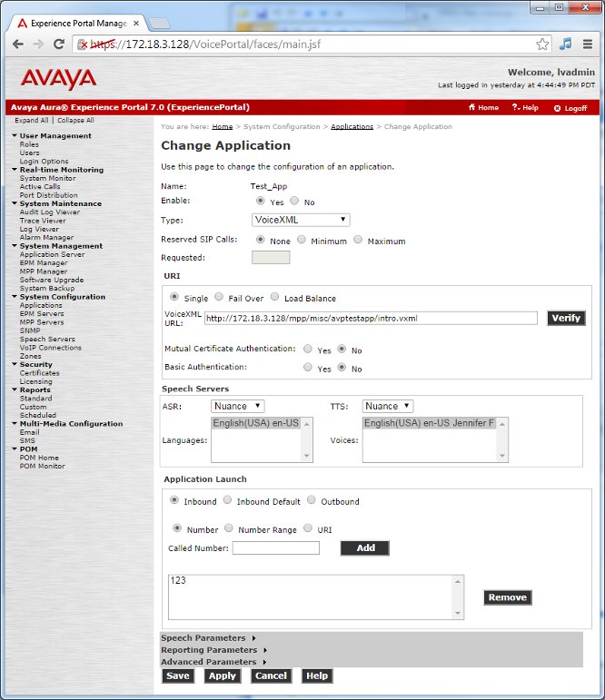Select Load Balance URI option
605x700 pixels.
click(275, 296)
